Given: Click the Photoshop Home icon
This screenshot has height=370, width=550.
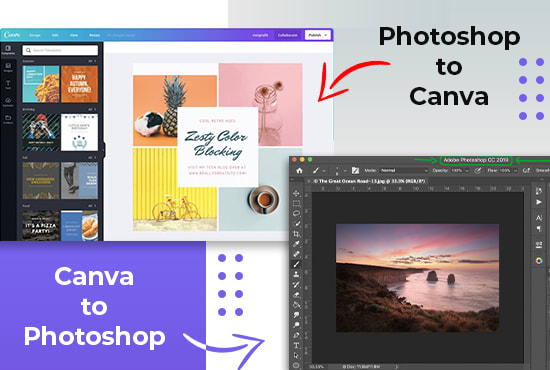Looking at the screenshot, I should coord(299,170).
